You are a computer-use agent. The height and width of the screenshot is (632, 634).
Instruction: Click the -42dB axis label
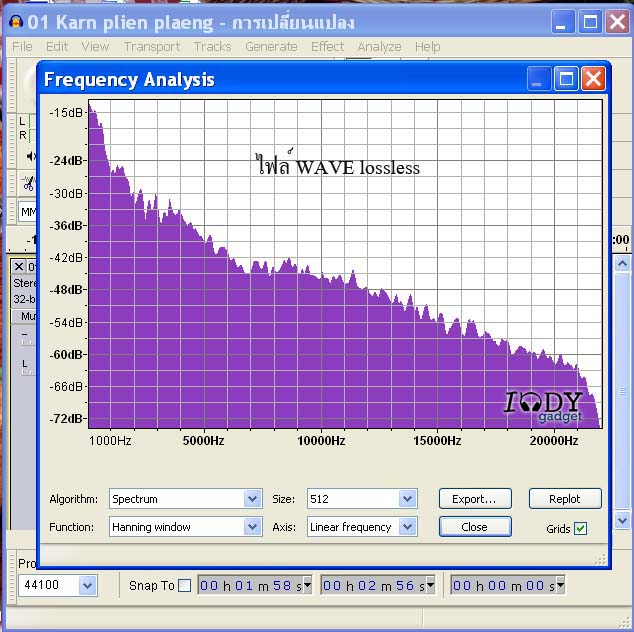(66, 257)
